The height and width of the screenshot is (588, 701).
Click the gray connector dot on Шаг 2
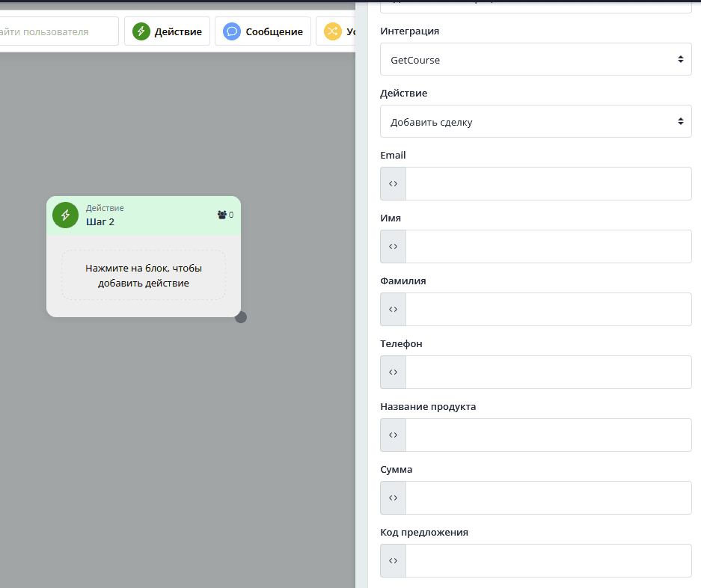[241, 317]
